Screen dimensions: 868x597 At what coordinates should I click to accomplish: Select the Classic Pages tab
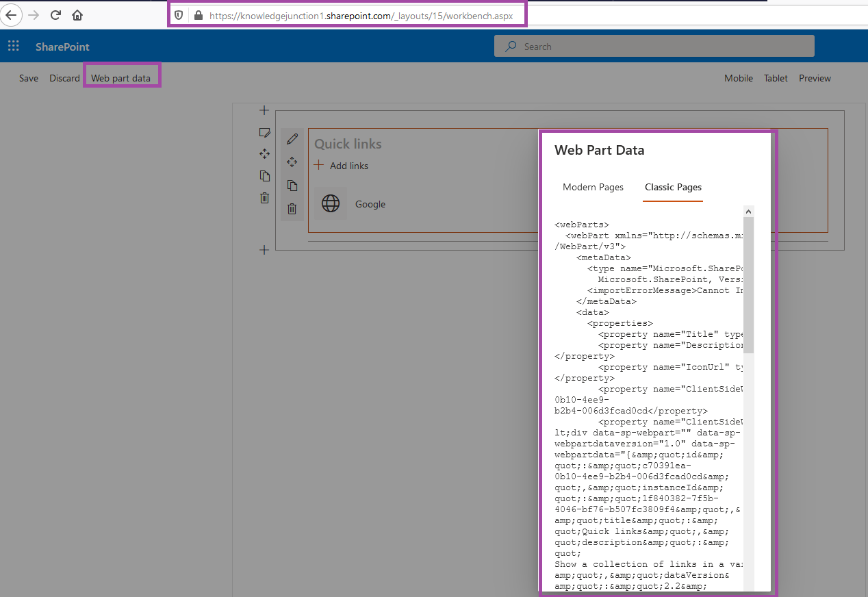click(x=673, y=187)
